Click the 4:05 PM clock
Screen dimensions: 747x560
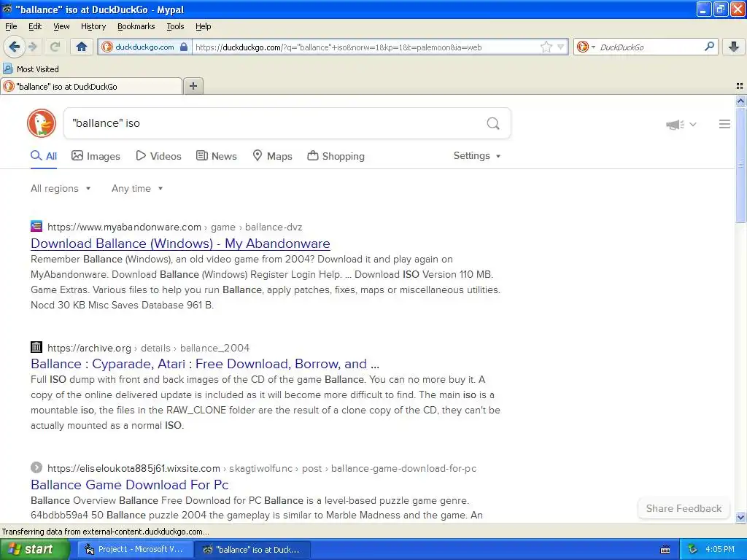point(720,550)
